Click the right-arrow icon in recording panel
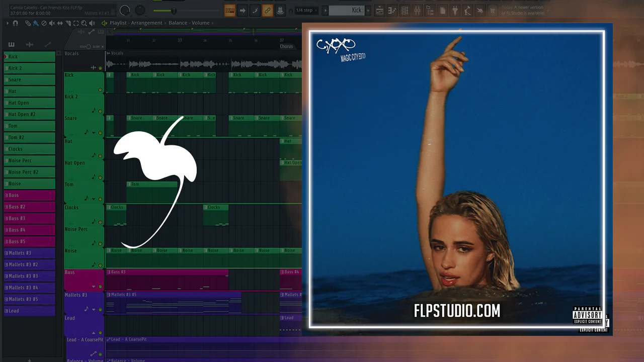The image size is (644, 362). (243, 10)
